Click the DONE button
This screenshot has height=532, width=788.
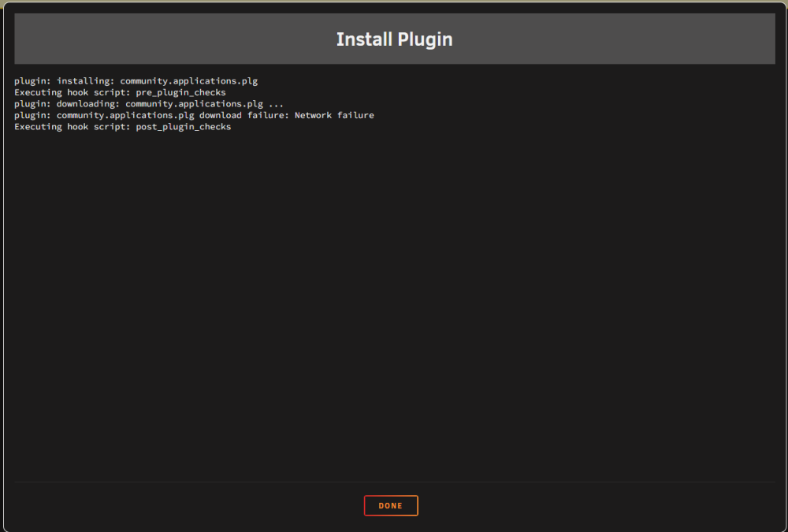point(391,505)
